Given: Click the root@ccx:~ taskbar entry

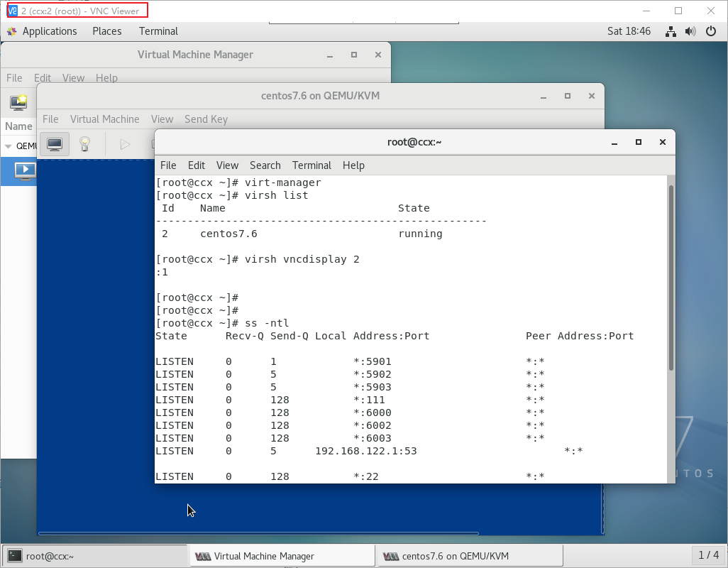Looking at the screenshot, I should tap(92, 555).
